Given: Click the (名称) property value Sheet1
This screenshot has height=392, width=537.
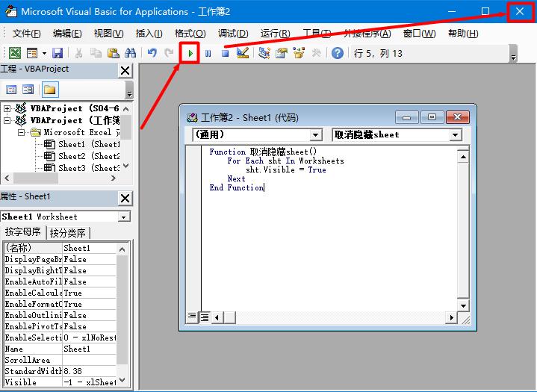Looking at the screenshot, I should click(x=90, y=248).
